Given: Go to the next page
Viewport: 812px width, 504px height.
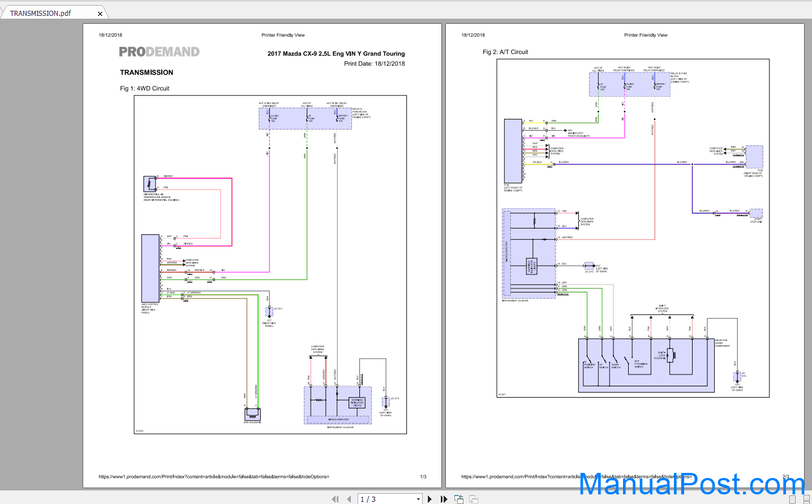Looking at the screenshot, I should [430, 499].
